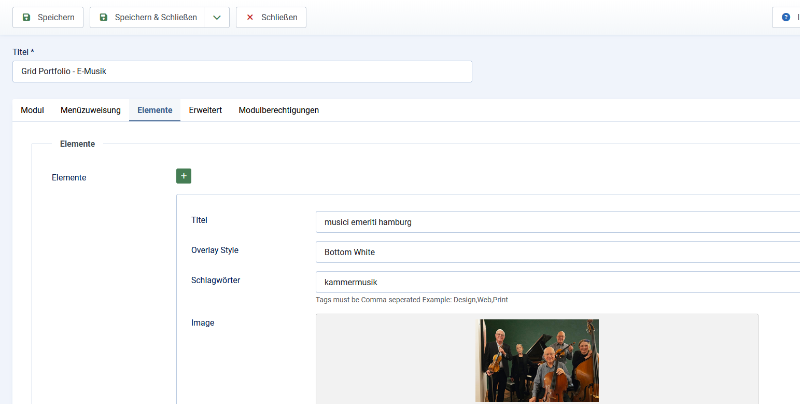The height and width of the screenshot is (404, 800).
Task: Click the 'Overlay Style' field label
Action: coord(215,250)
